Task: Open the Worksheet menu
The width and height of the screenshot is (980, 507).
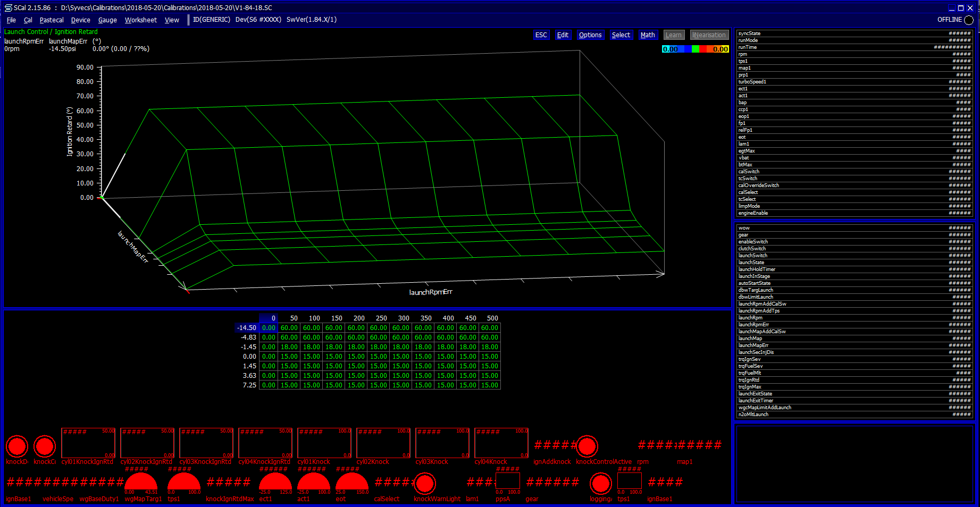Action: (140, 20)
